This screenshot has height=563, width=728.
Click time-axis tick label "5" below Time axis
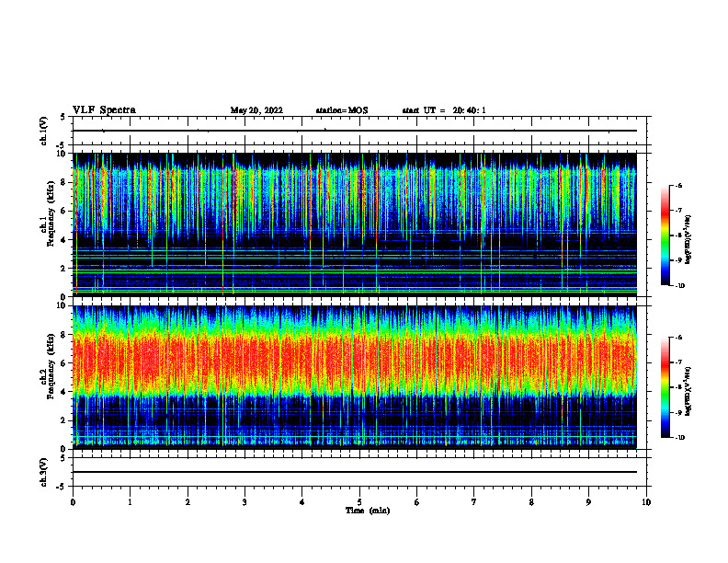click(359, 502)
